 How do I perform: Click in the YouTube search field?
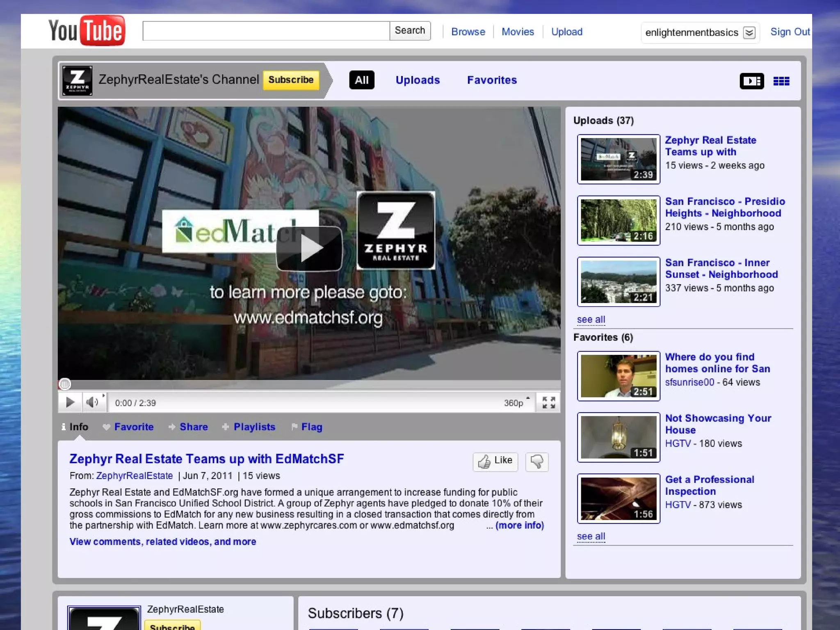(266, 31)
